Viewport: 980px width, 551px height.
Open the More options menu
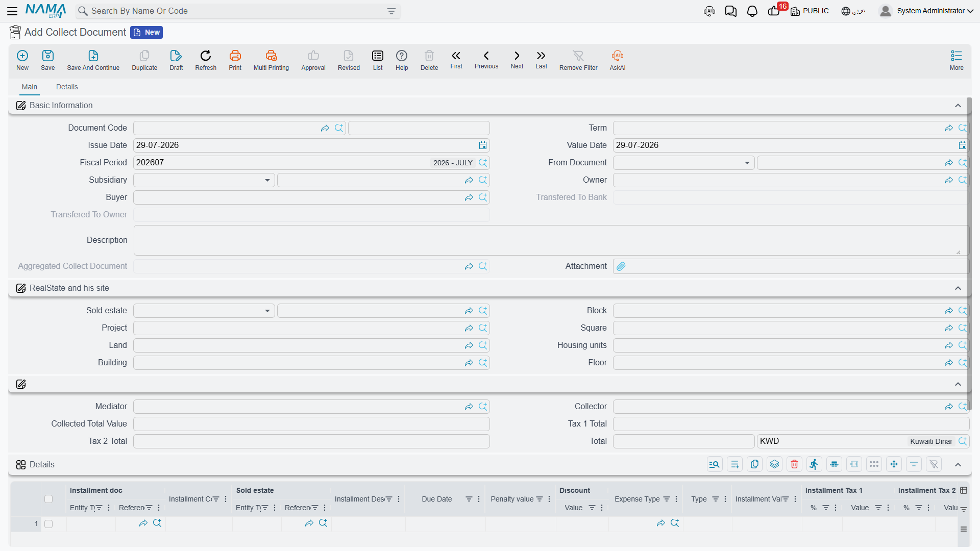coord(957,60)
